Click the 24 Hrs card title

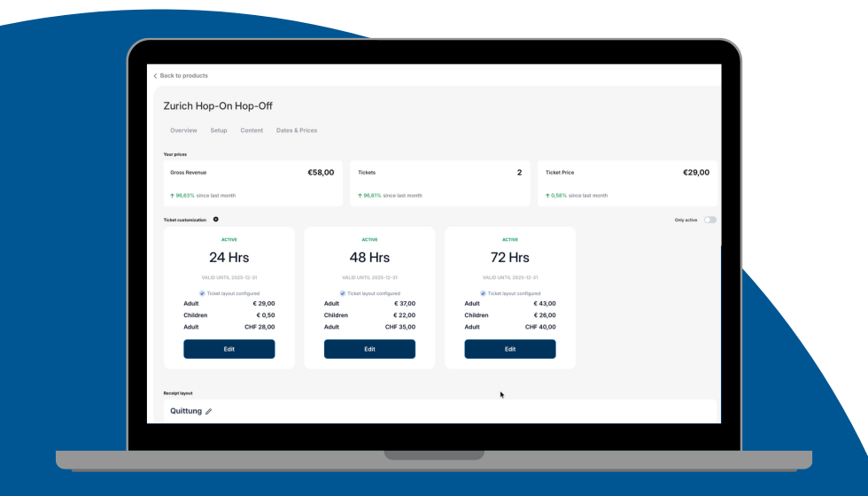[229, 258]
